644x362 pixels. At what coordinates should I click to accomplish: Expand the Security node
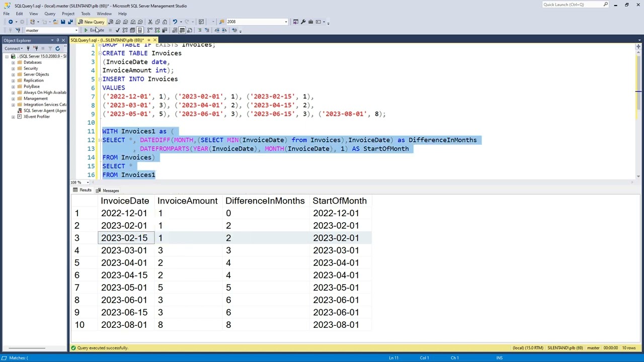click(x=13, y=68)
